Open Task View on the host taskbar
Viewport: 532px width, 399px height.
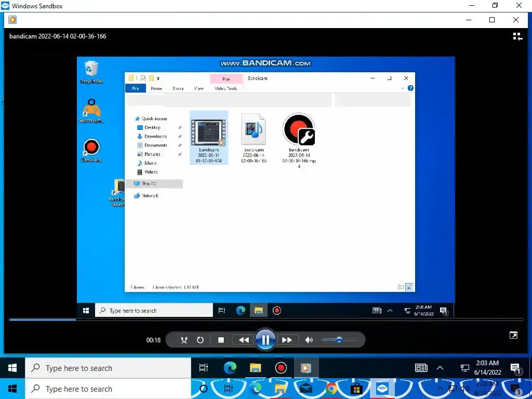tap(229, 389)
